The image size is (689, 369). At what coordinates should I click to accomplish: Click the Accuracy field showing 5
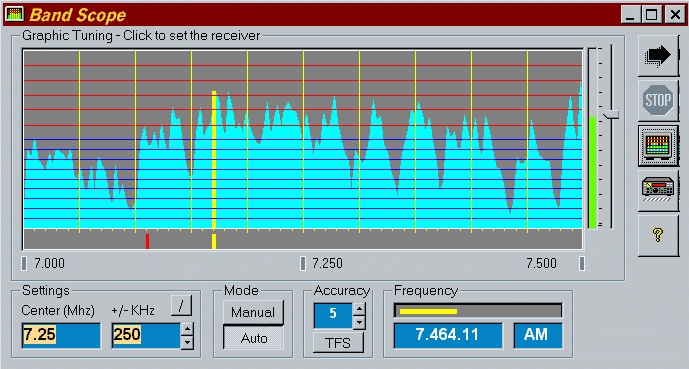pos(333,315)
